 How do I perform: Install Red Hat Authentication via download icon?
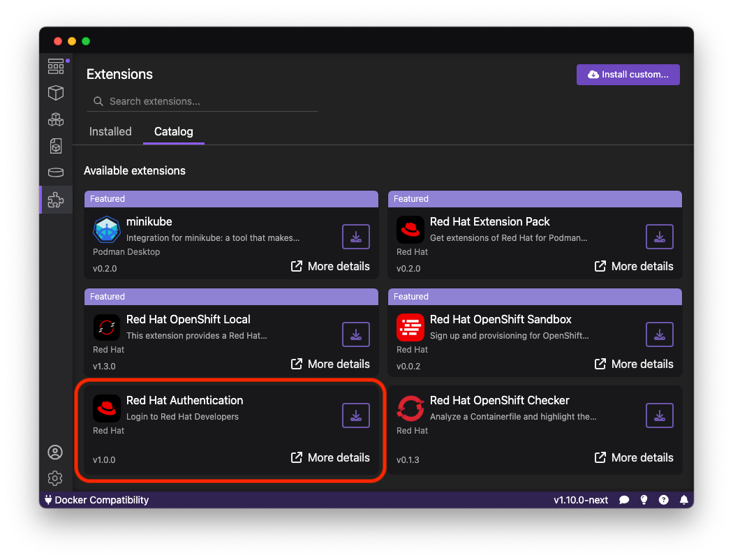(356, 415)
